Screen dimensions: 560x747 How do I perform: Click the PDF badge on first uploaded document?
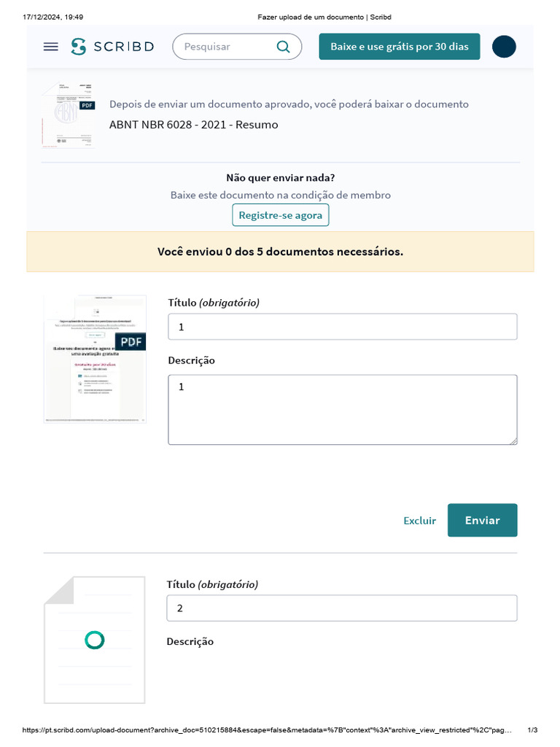coord(131,341)
